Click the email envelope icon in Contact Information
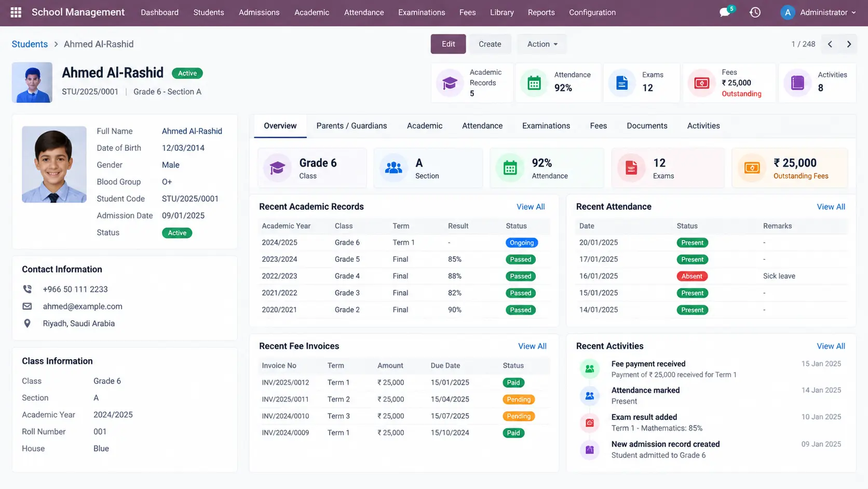 [x=28, y=306]
